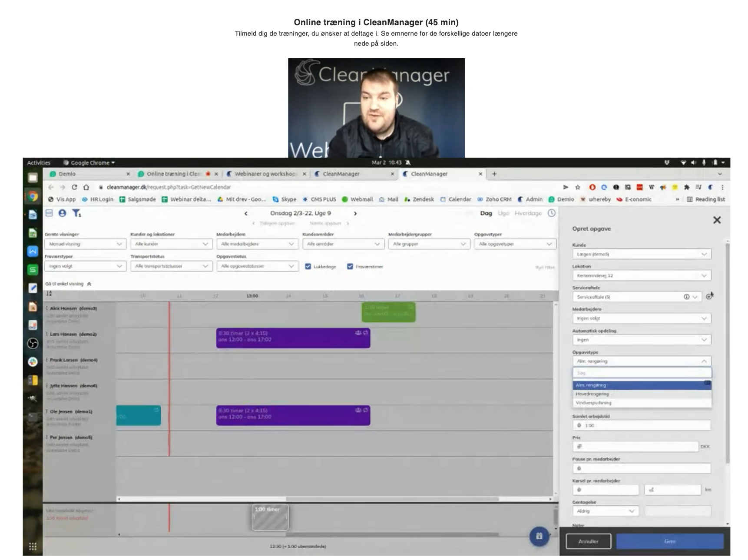Click the round blue calendar floating button
748x560 pixels.
coord(539,536)
